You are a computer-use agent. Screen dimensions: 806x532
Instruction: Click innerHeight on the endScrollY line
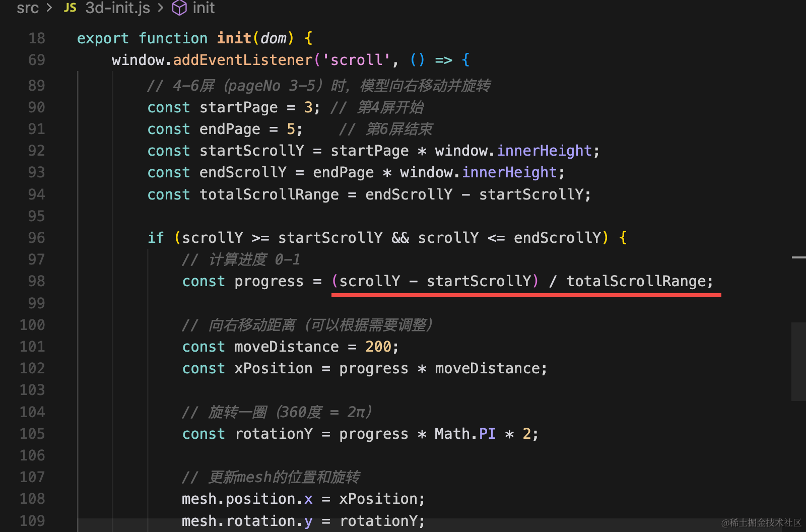click(509, 172)
